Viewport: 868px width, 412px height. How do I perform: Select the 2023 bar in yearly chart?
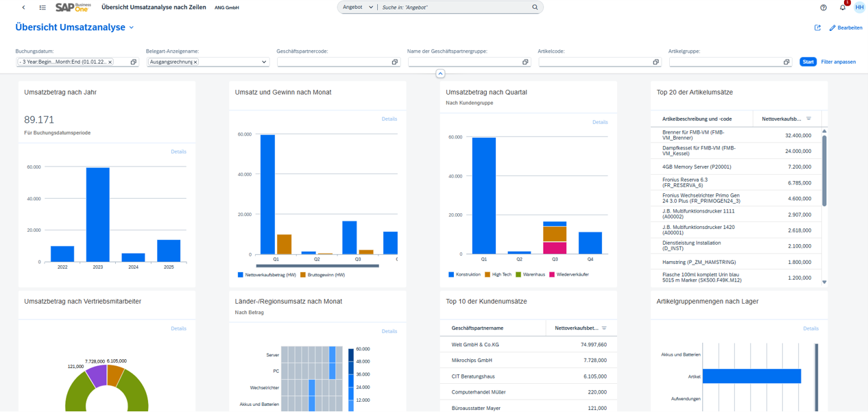tap(98, 215)
